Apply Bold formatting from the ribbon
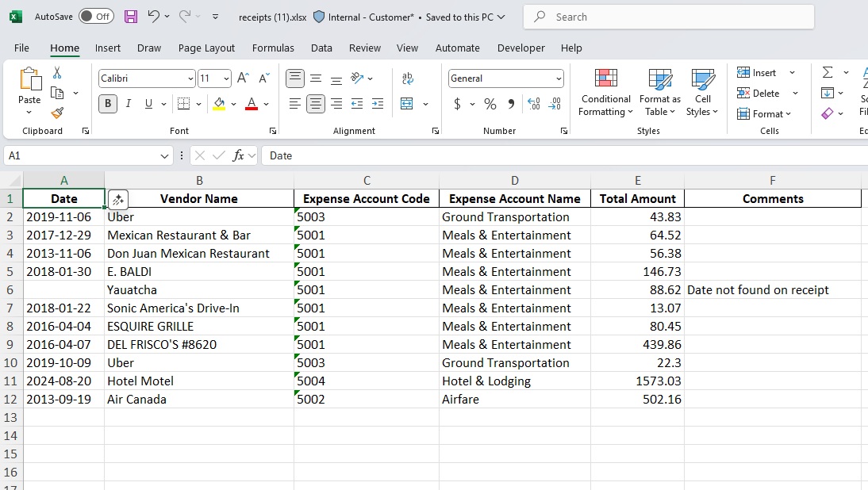This screenshot has height=490, width=868. (x=107, y=103)
